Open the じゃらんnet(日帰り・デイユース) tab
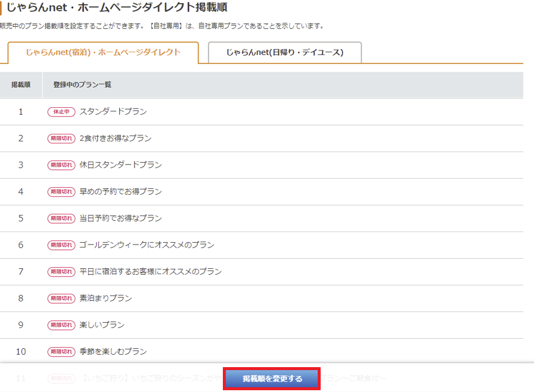Viewport: 534px width, 392px height. [x=284, y=52]
